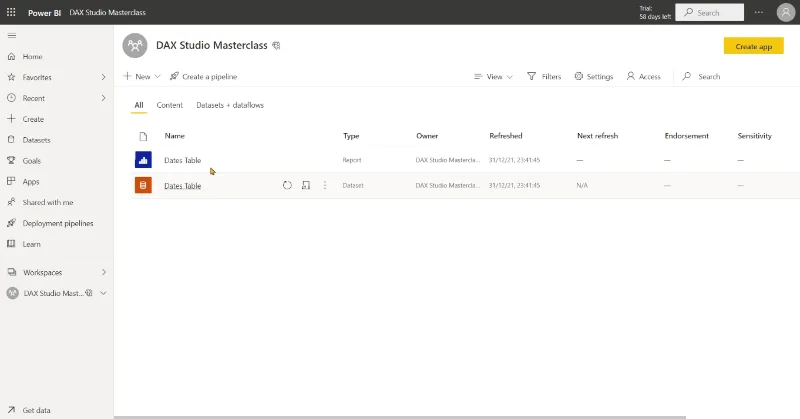This screenshot has width=800, height=419.
Task: Open the View dropdown
Action: pos(493,77)
